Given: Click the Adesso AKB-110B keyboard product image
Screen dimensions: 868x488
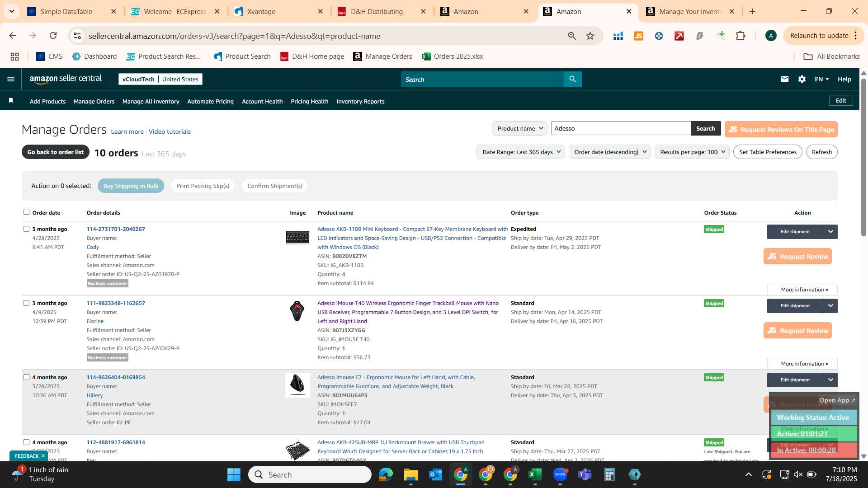Looking at the screenshot, I should coord(297,237).
